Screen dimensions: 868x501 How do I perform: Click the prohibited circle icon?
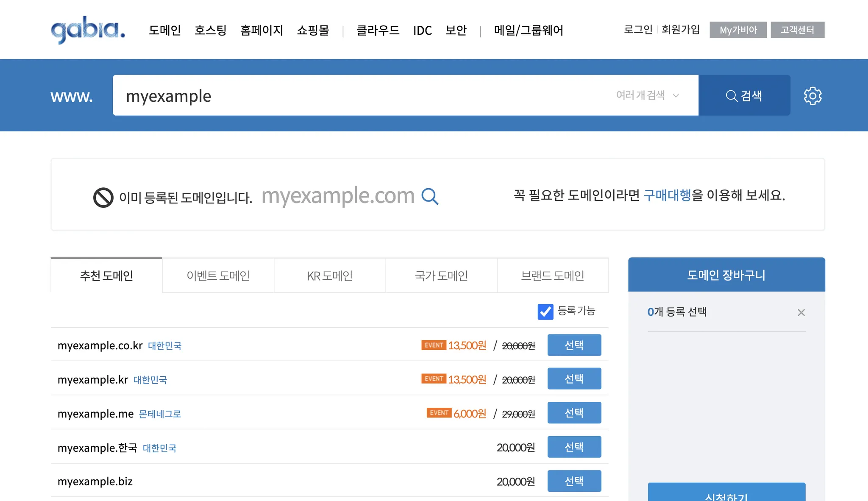(x=103, y=197)
